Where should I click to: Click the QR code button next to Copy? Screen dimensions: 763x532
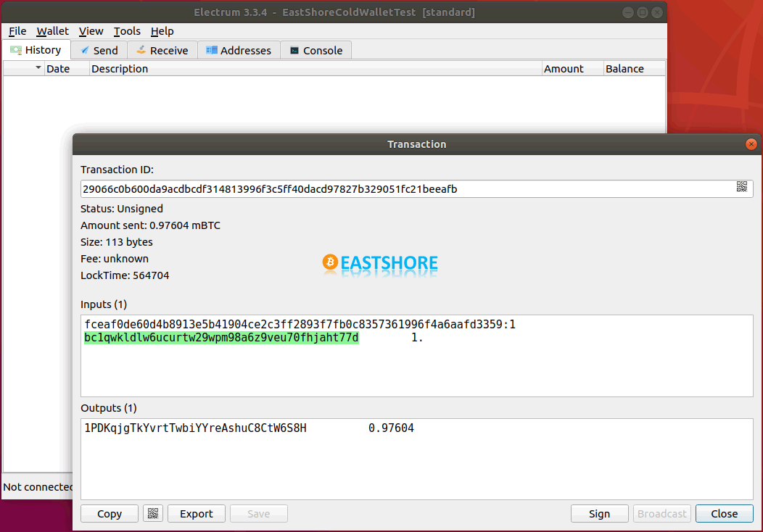point(153,514)
